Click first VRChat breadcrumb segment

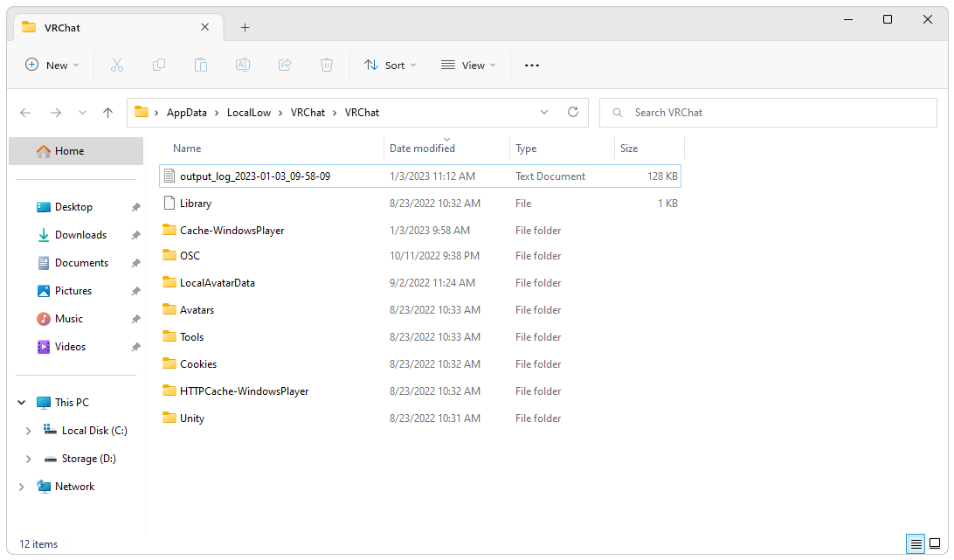coord(308,113)
